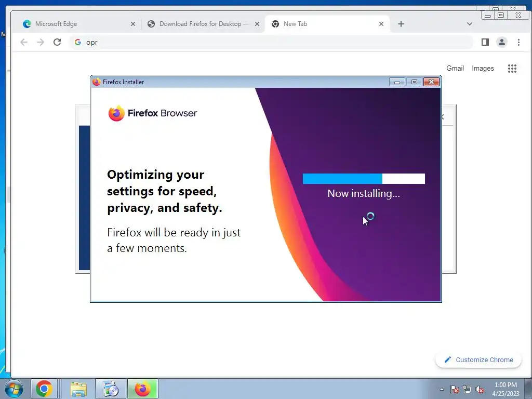Image resolution: width=532 pixels, height=399 pixels.
Task: Click the Firefox icon in the installer title bar
Action: coord(97,82)
